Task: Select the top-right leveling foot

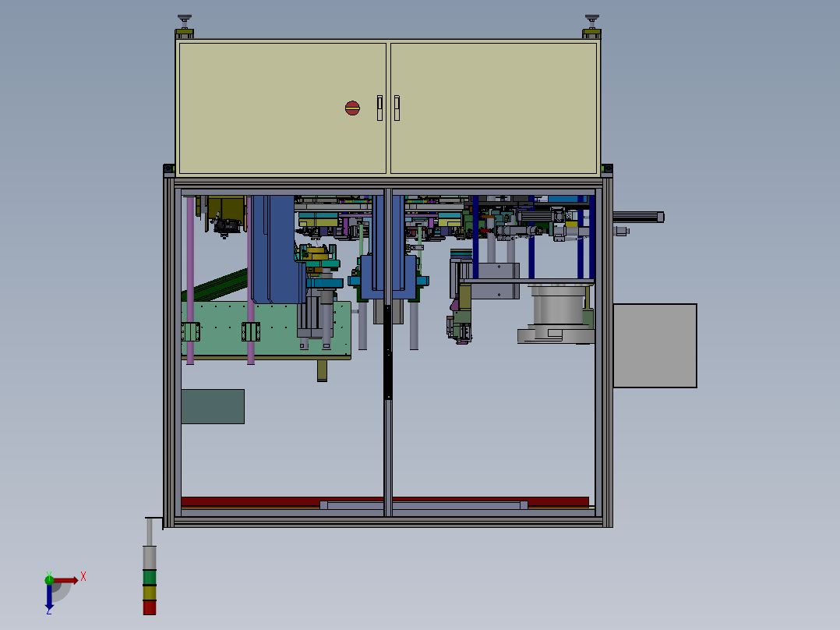Action: (x=592, y=22)
